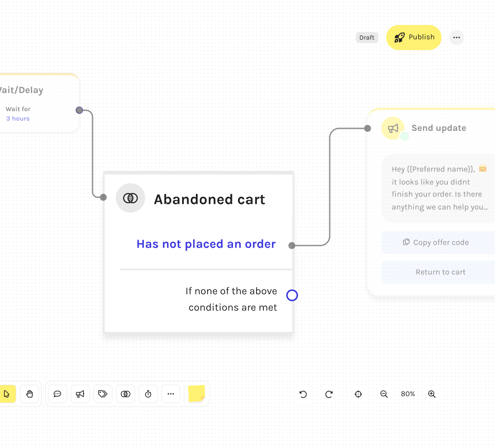
Task: Open more node types in bottom toolbar
Action: [171, 394]
